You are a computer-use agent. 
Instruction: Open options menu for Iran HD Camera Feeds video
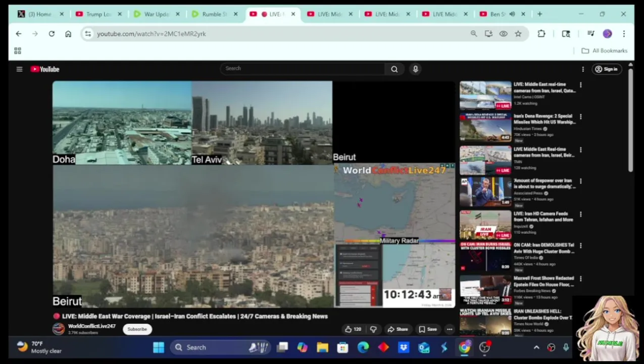coord(580,214)
